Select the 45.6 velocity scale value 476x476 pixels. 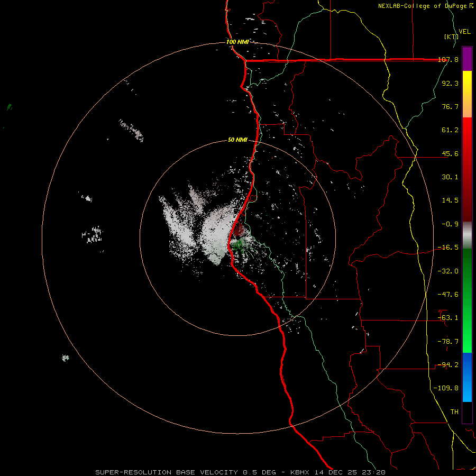(x=450, y=153)
